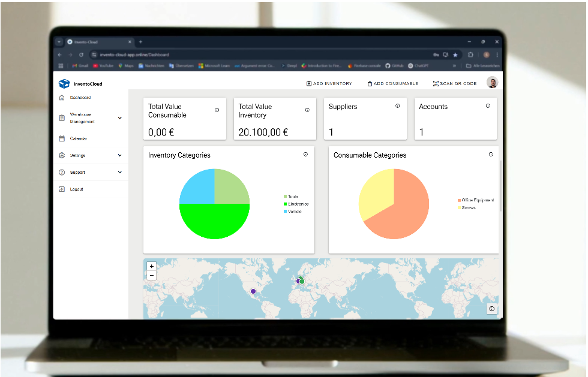Image resolution: width=588 pixels, height=377 pixels.
Task: Click the green map marker in Europe
Action: click(x=302, y=281)
